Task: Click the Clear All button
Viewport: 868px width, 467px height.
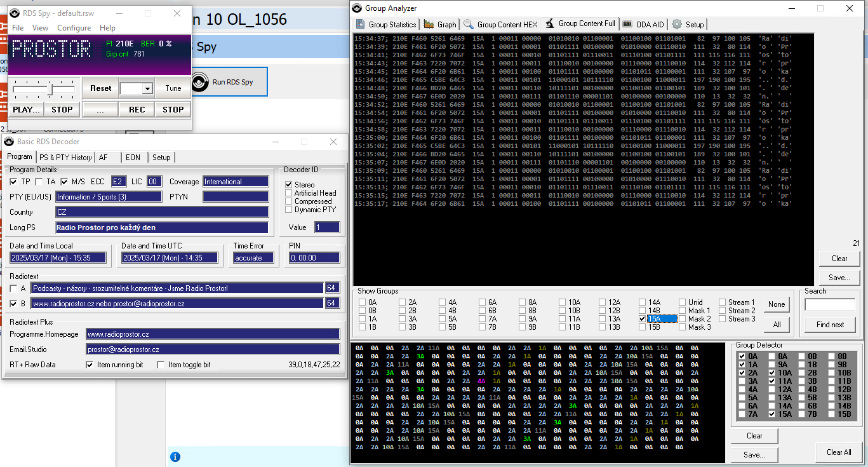Action: pos(839,452)
